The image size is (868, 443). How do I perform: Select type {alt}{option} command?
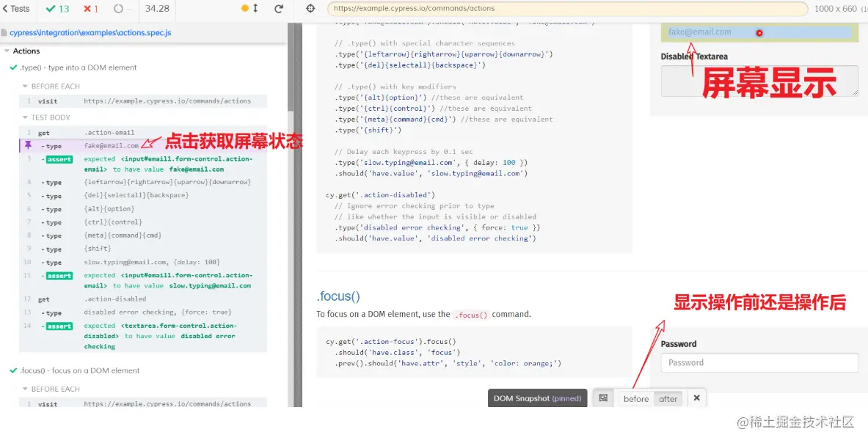click(x=143, y=209)
